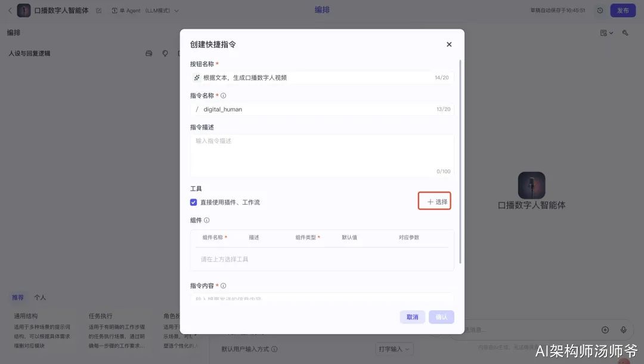Click the microphone icon in chat input
Viewport: 644px width, 364px height.
pyautogui.click(x=623, y=329)
